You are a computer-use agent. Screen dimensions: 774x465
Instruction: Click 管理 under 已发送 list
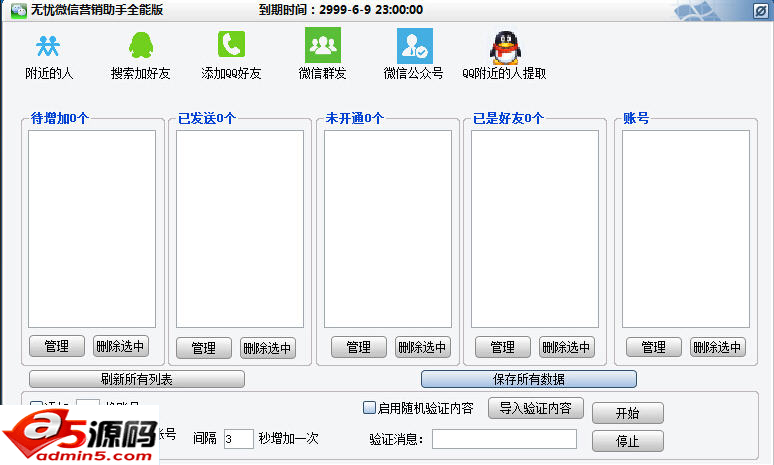(204, 348)
